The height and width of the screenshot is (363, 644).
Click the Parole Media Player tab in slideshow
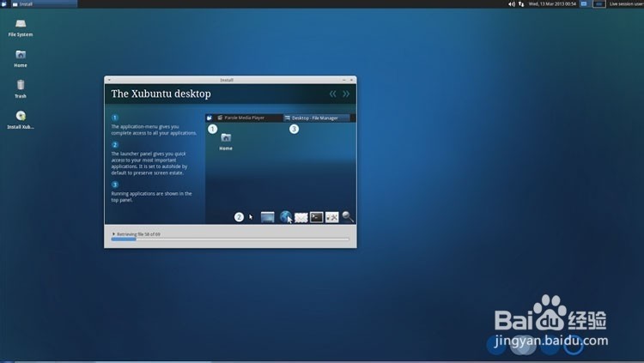[x=245, y=118]
